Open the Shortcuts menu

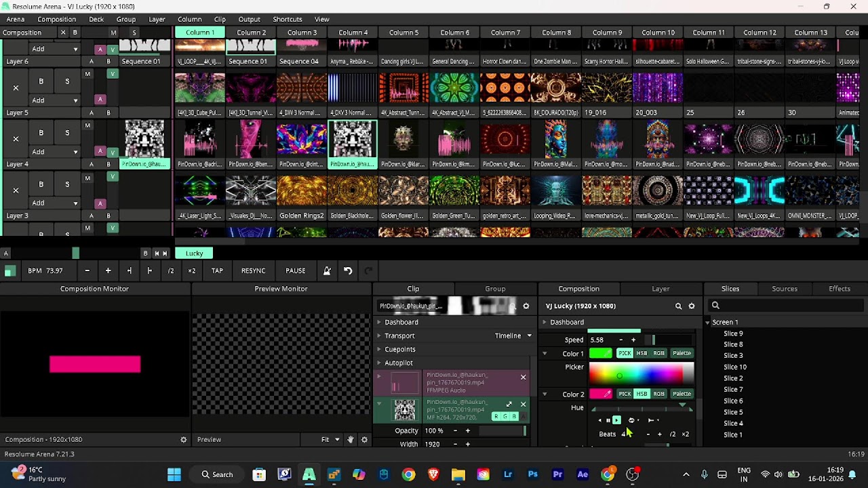tap(288, 19)
